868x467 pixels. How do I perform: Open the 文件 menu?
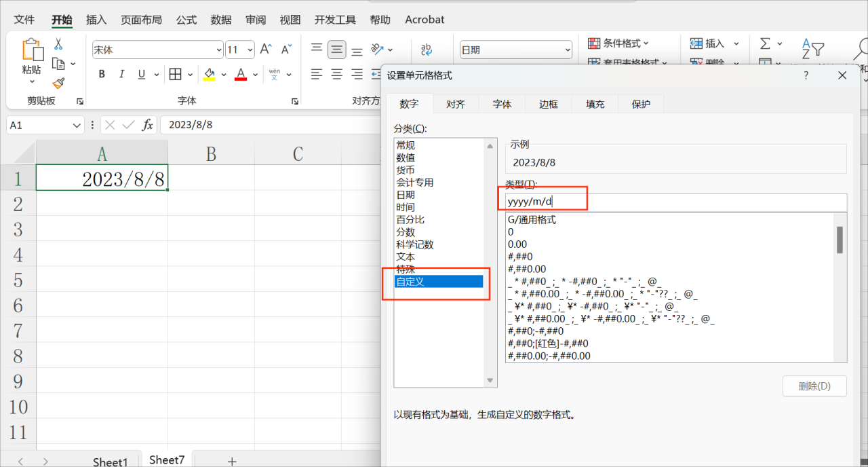coord(24,20)
